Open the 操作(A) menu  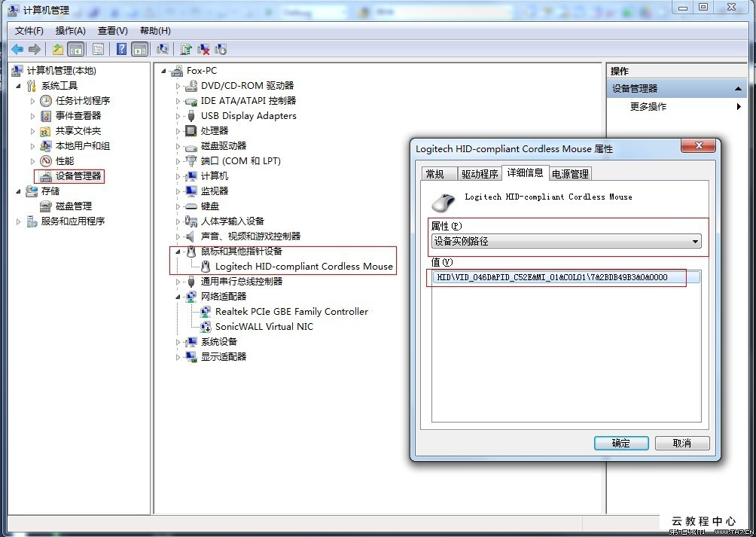tap(70, 31)
